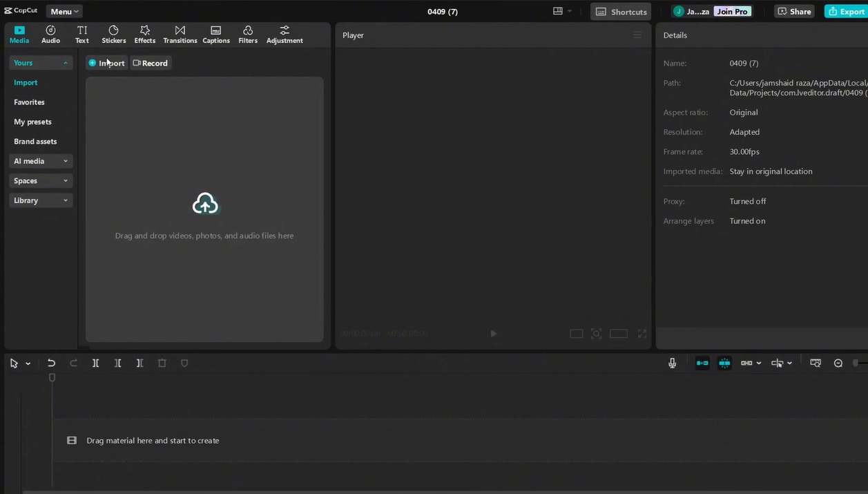Open the Shortcuts panel
868x494 pixels.
pyautogui.click(x=621, y=12)
